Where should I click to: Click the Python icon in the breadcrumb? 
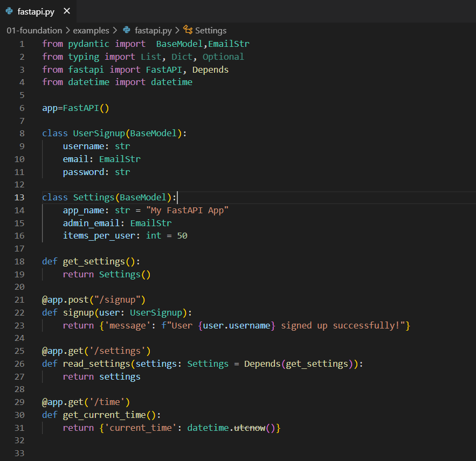[x=127, y=30]
